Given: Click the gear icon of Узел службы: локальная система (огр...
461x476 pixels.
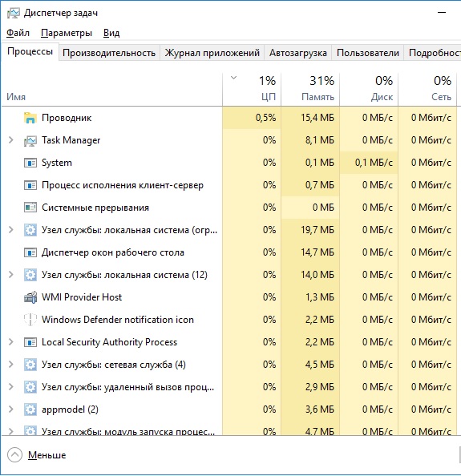Looking at the screenshot, I should click(30, 230).
